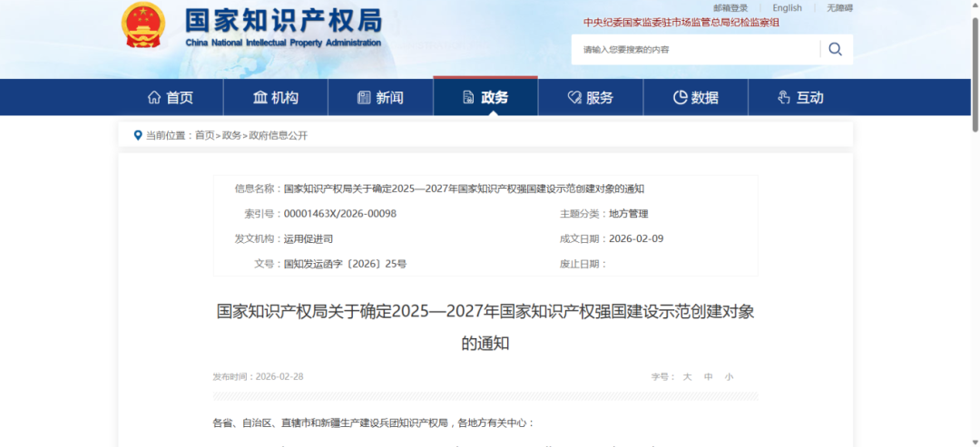The image size is (980, 447).
Task: Select the publish time 2026-02-28
Action: [x=279, y=377]
